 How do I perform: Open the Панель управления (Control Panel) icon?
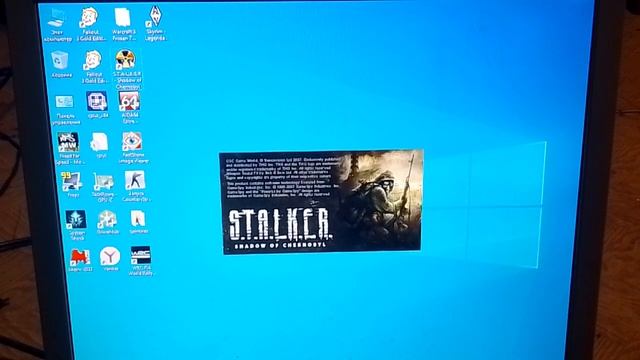point(65,109)
